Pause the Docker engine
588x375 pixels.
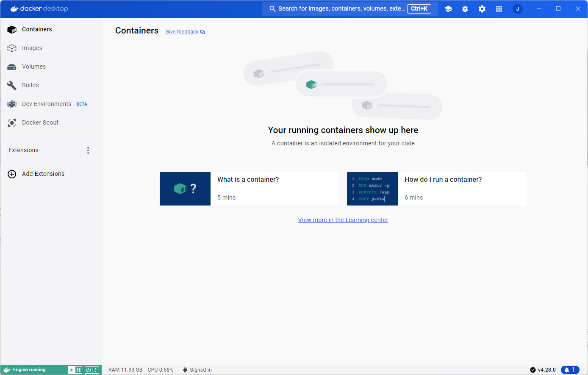click(79, 370)
